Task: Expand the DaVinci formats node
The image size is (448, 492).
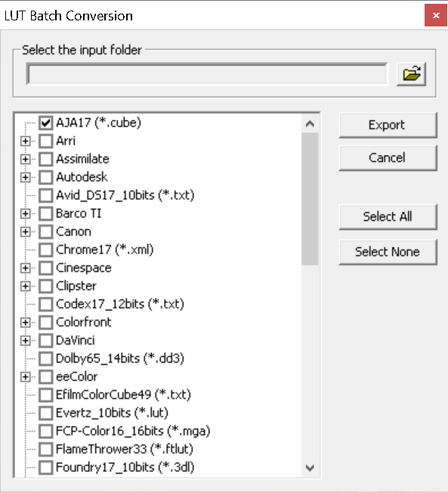Action: pos(26,340)
